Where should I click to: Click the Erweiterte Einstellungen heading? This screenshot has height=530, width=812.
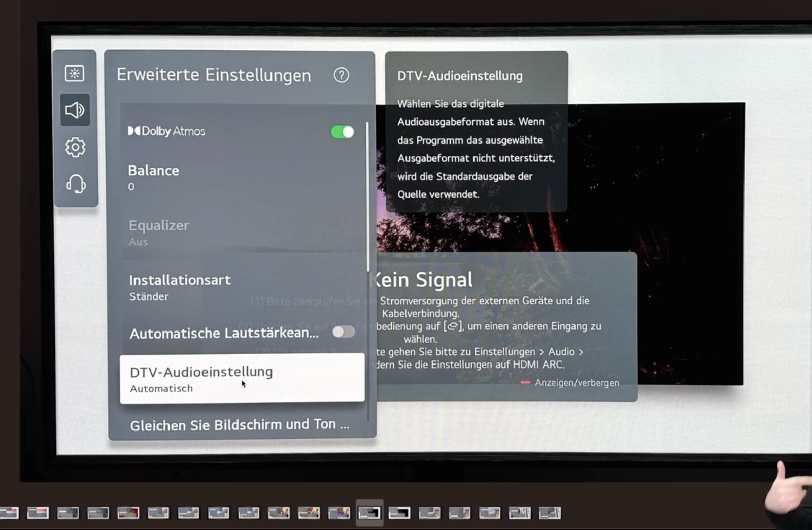coord(214,75)
